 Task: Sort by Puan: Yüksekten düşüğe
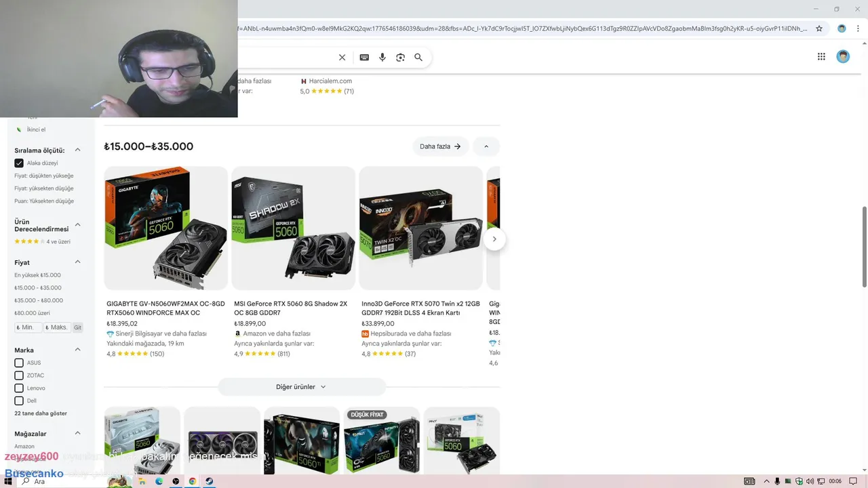[44, 201]
